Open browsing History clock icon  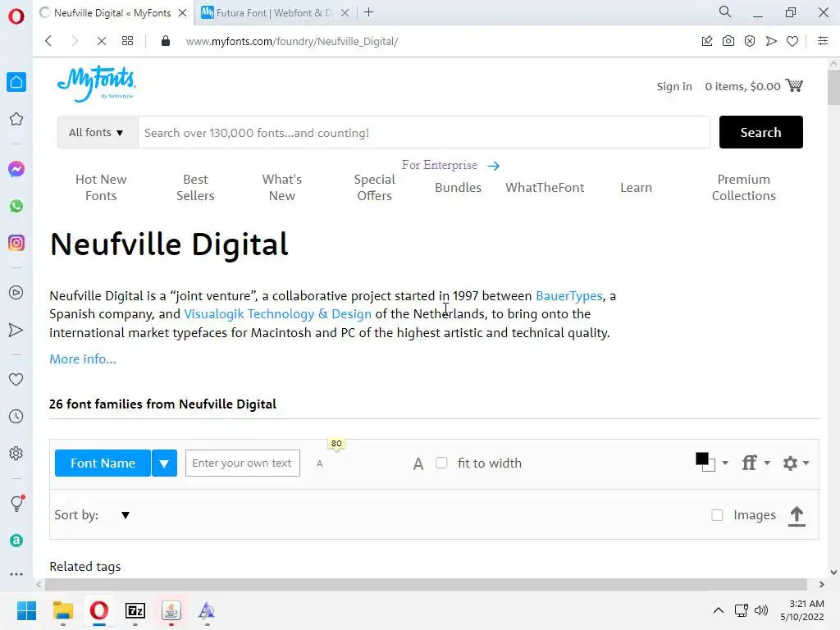click(16, 416)
